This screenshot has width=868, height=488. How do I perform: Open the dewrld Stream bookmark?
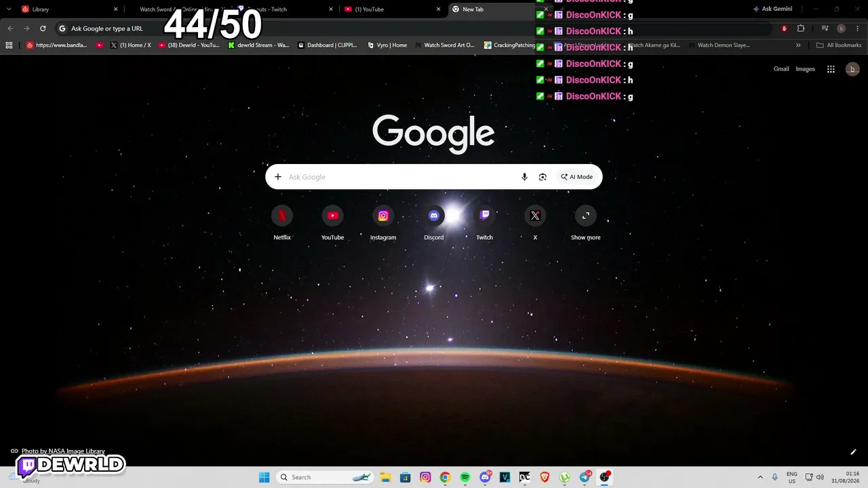click(x=258, y=45)
